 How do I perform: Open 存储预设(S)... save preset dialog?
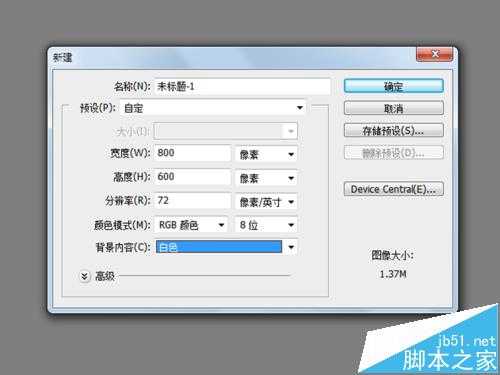coord(394,130)
